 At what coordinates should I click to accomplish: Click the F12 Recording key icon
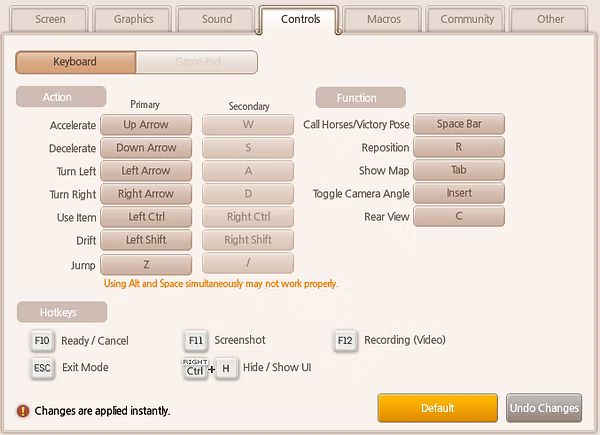(345, 341)
